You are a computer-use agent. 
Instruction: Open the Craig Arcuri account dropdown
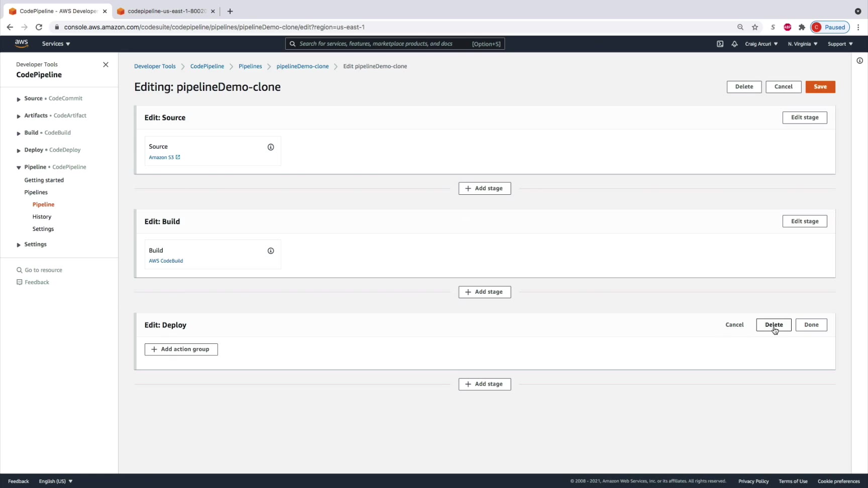[762, 44]
